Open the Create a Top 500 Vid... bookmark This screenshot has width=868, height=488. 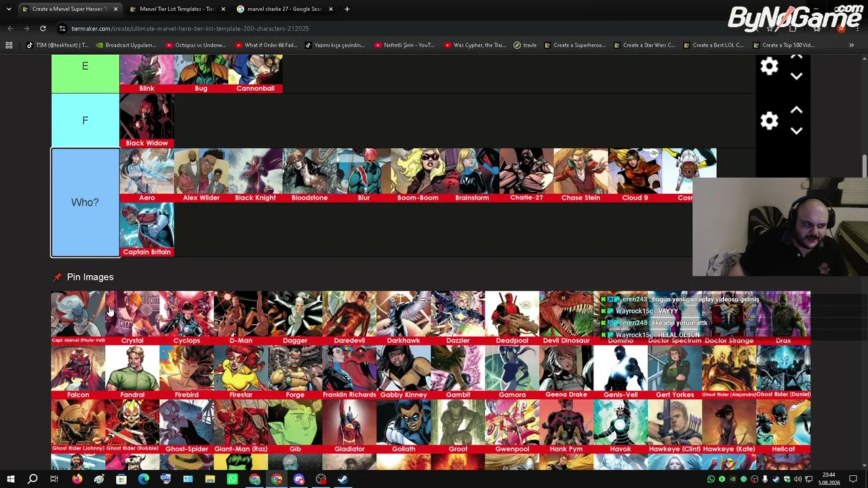783,45
